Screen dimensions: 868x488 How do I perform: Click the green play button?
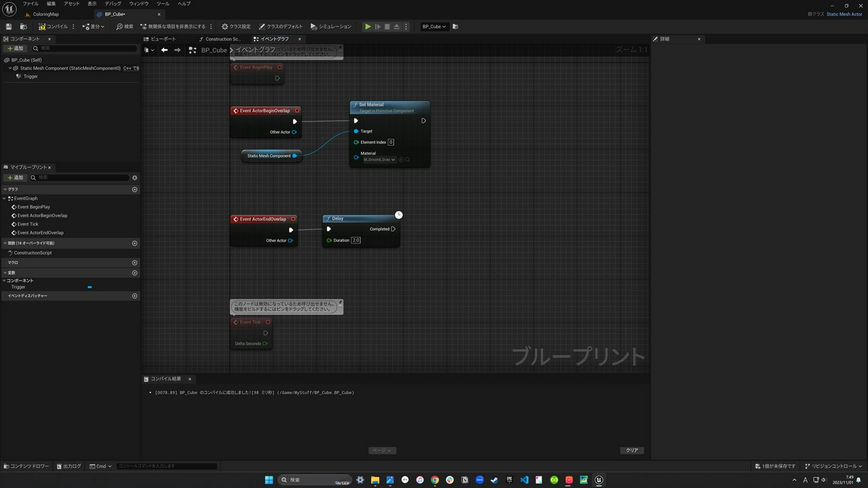[367, 27]
